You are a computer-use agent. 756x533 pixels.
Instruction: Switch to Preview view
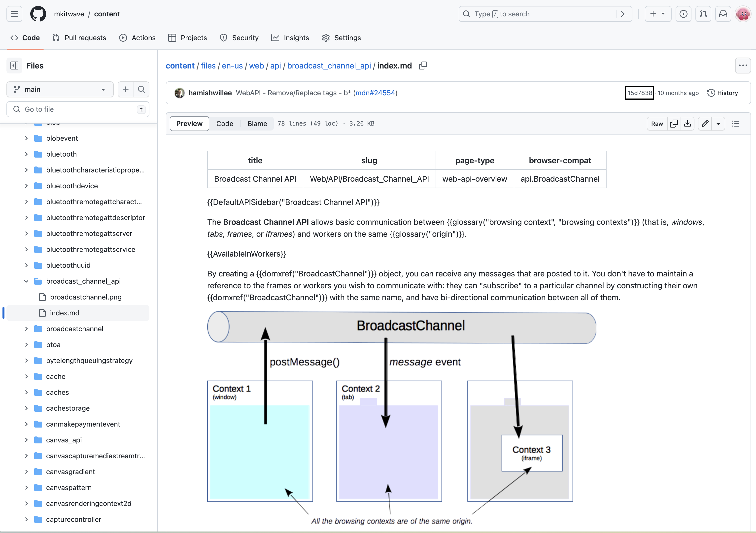[189, 124]
